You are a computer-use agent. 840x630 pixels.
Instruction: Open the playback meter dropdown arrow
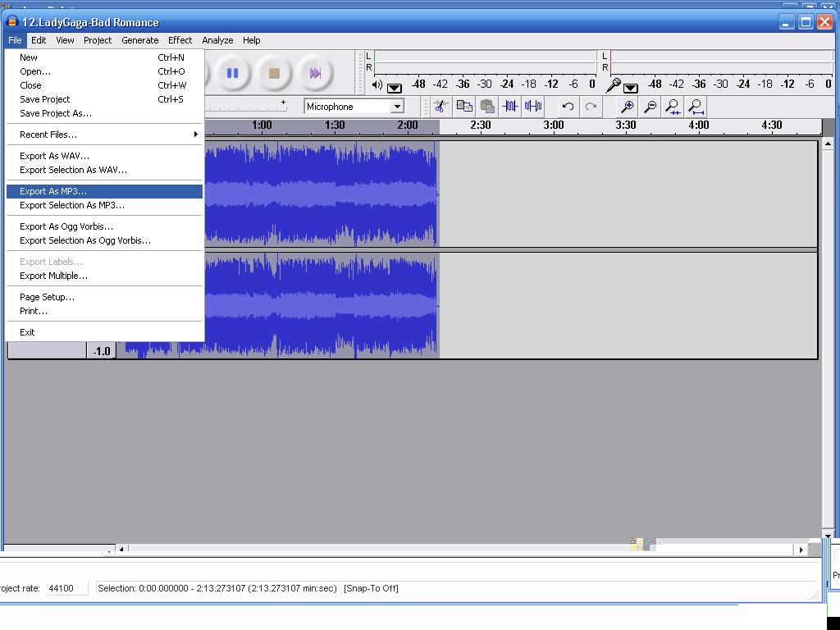[395, 88]
